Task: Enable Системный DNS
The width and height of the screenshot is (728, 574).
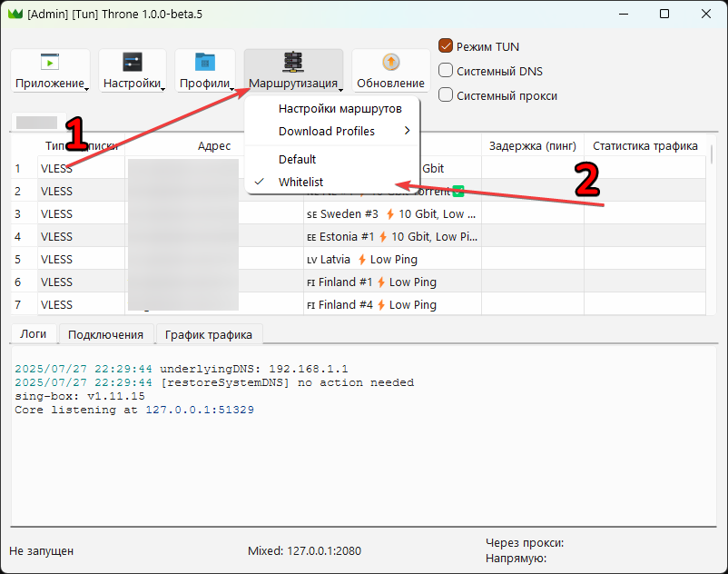Action: click(x=445, y=71)
